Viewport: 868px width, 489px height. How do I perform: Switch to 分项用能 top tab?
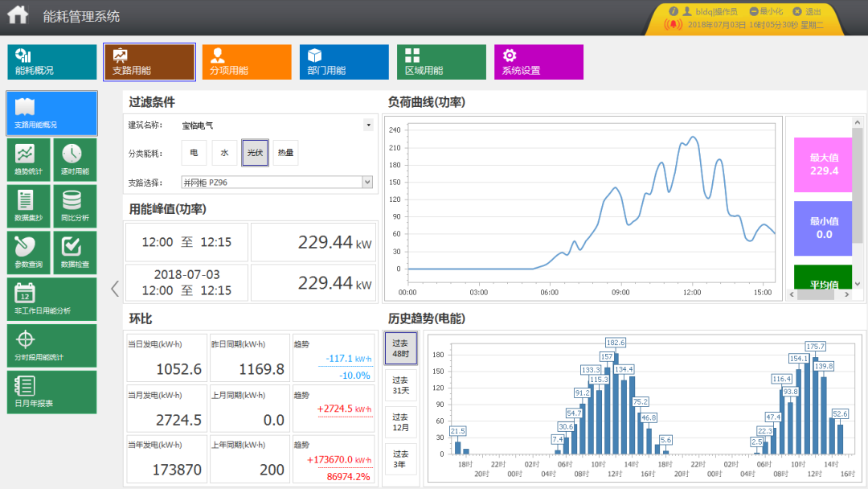click(x=246, y=62)
